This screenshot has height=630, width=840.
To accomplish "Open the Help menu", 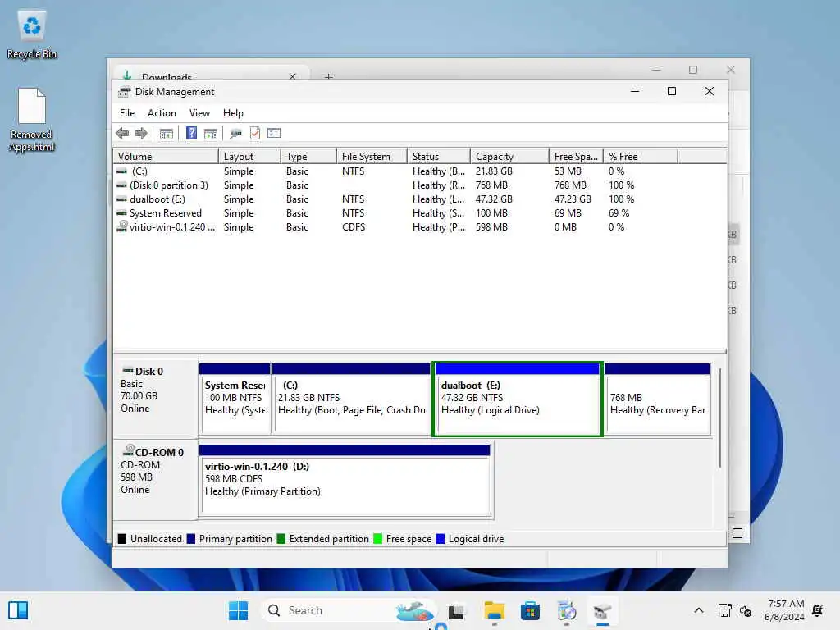I will [233, 113].
